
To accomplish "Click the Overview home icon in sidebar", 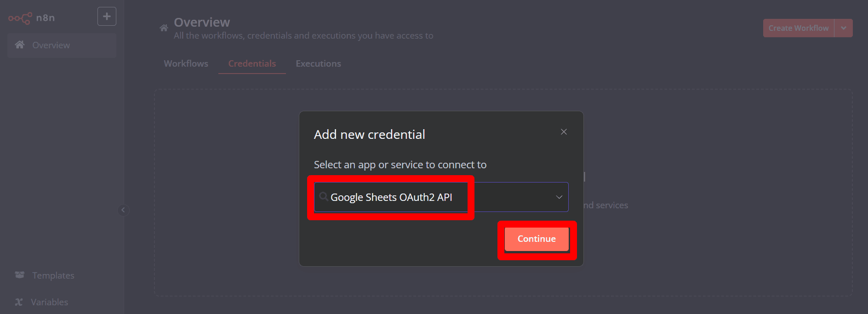I will 20,45.
